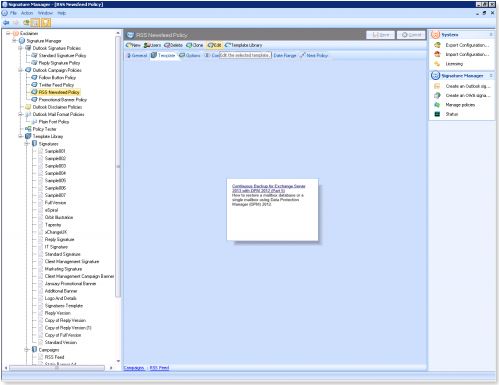Screen dimensions: 499x385
Task: Select the Twitter Feed Policy tree item
Action: pyautogui.click(x=56, y=85)
